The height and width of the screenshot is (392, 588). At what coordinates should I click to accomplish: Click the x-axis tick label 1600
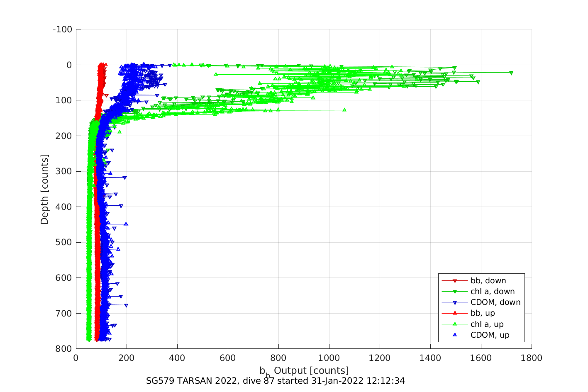coord(481,358)
